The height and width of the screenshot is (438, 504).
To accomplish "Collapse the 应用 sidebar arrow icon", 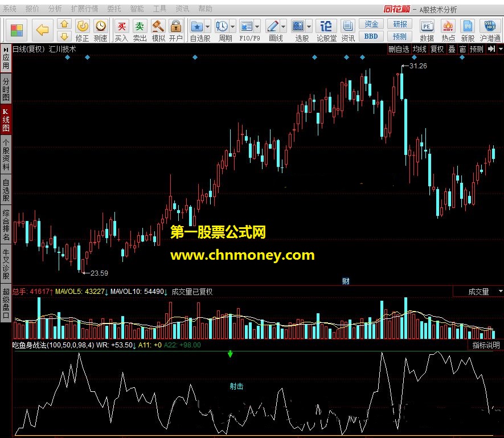I will click(x=6, y=50).
